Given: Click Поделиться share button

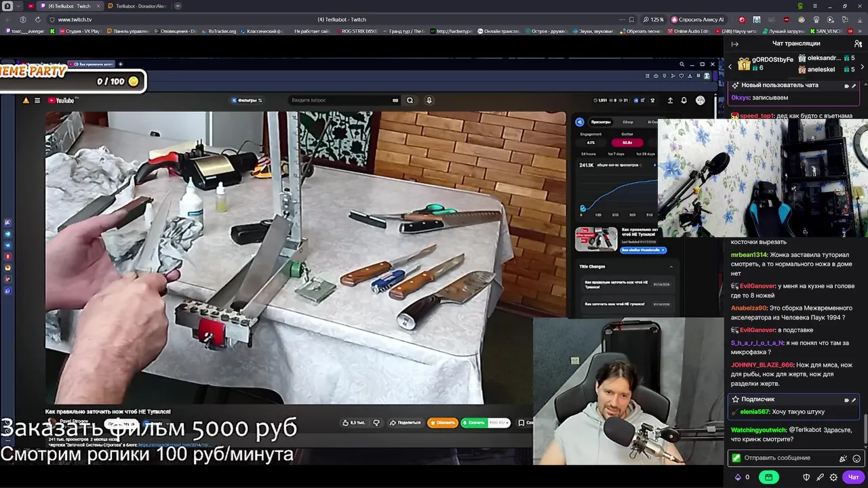Looking at the screenshot, I should [x=405, y=423].
